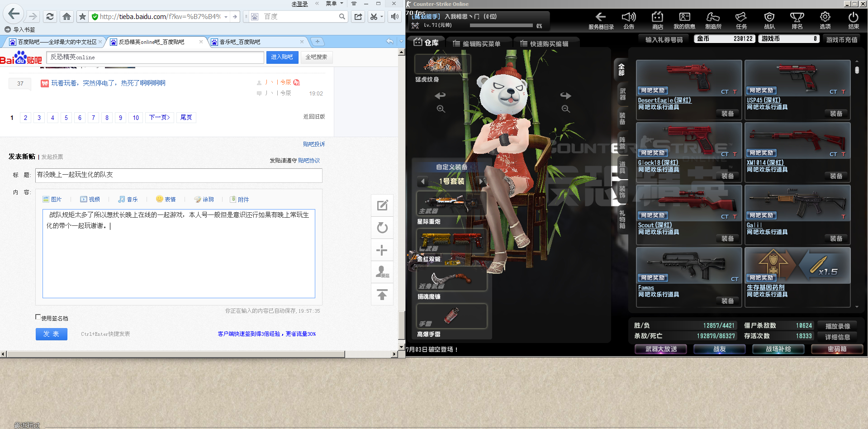Screen dimensions: 868x429
Task: Switch to previous loadout set arrow
Action: (x=423, y=181)
